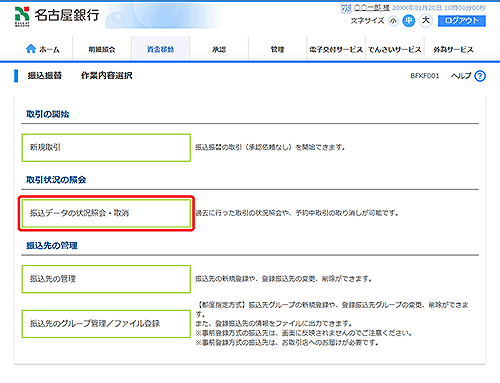Click the user icon beside the account name

(x=346, y=8)
